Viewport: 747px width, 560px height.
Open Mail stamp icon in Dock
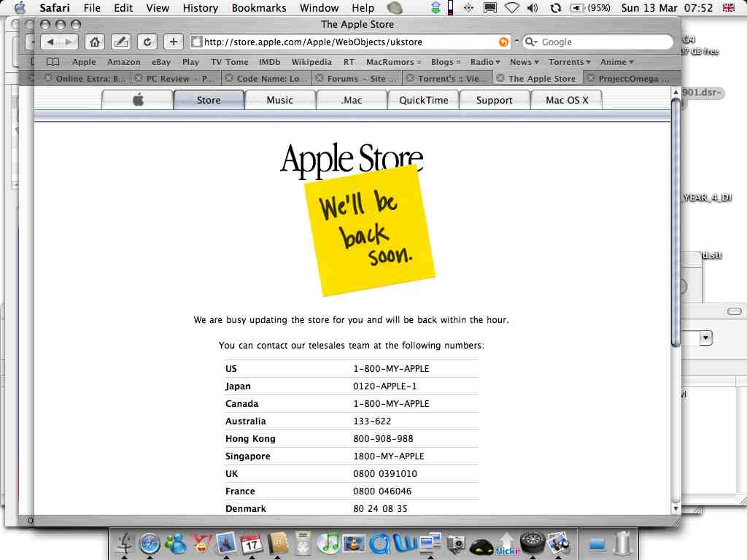(x=226, y=543)
